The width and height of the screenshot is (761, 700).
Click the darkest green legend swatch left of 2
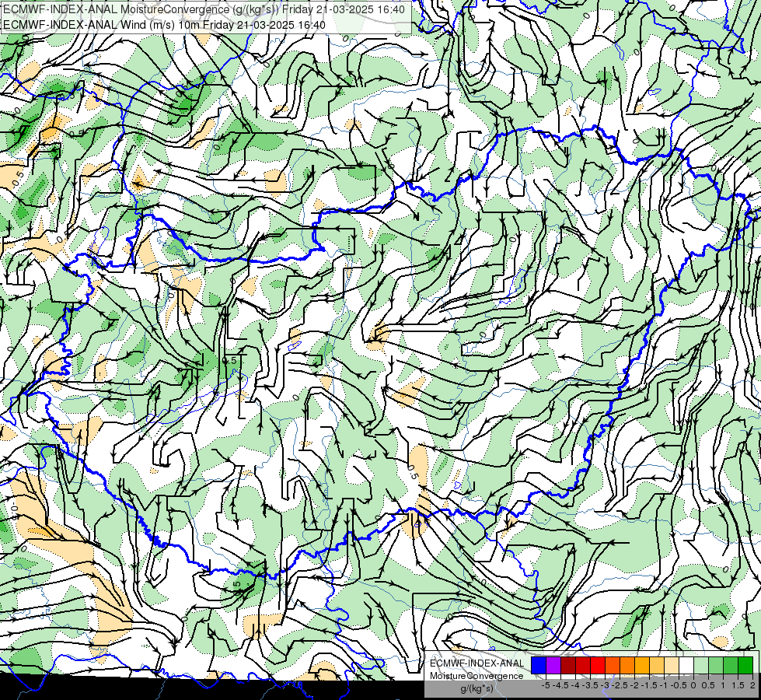click(745, 665)
